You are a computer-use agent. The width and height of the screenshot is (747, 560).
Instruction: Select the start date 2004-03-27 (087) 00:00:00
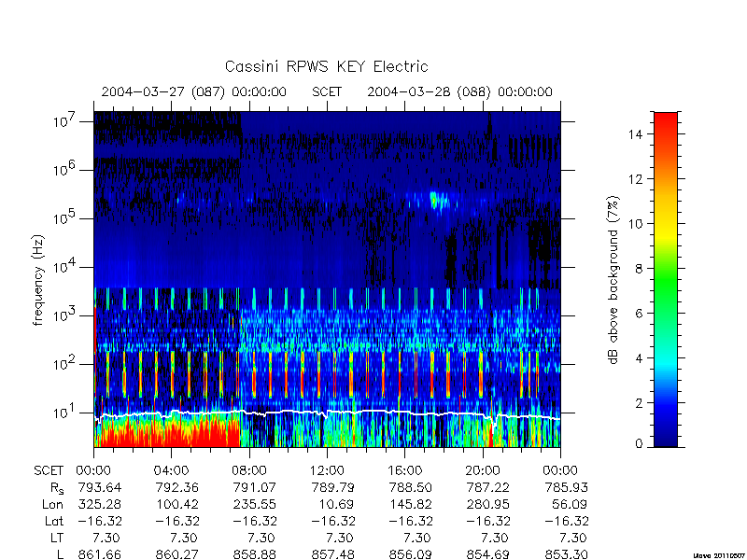click(194, 91)
